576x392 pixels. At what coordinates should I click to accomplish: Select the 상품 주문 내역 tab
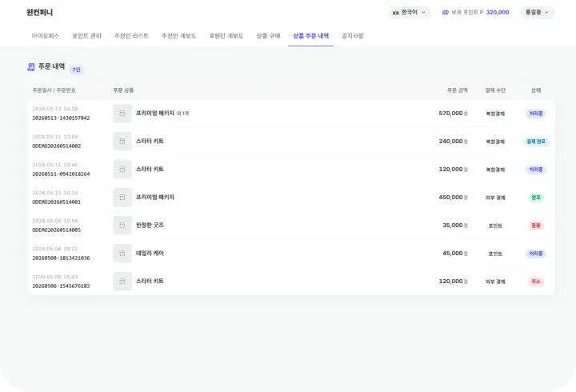tap(310, 36)
